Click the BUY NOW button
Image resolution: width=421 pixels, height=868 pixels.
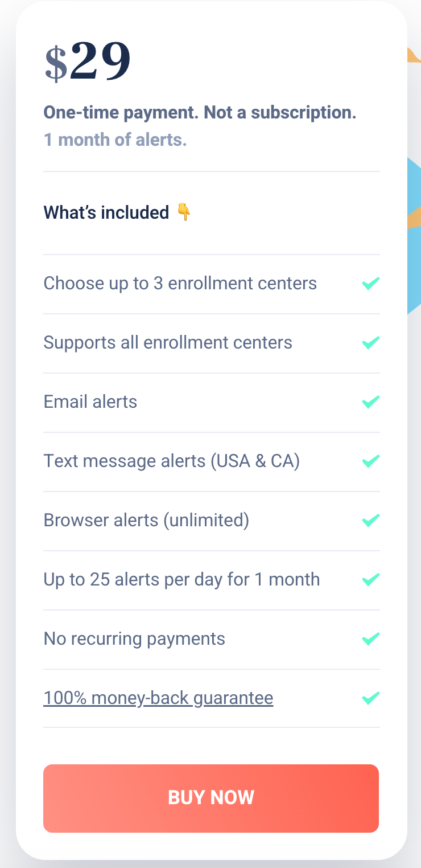tap(211, 798)
